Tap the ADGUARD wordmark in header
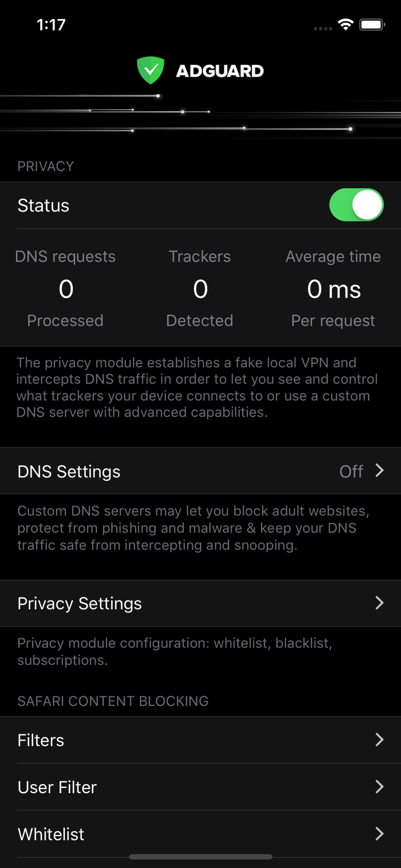This screenshot has height=868, width=401. (x=220, y=71)
